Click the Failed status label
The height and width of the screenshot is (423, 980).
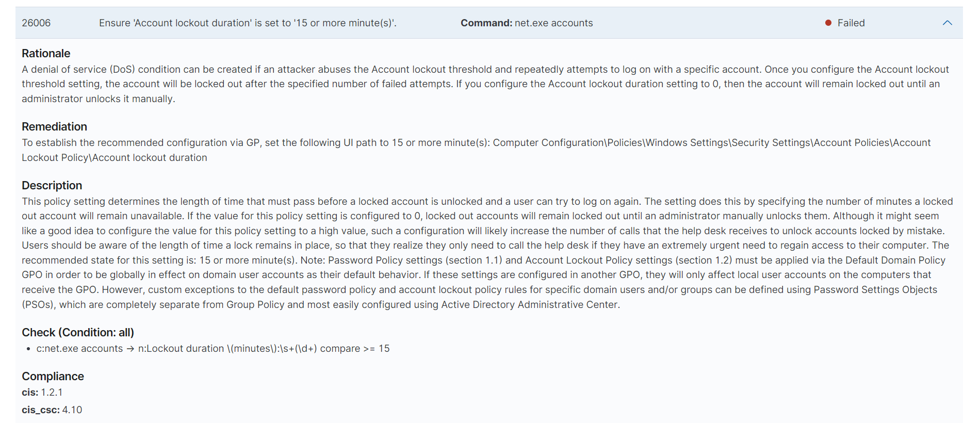(x=851, y=23)
